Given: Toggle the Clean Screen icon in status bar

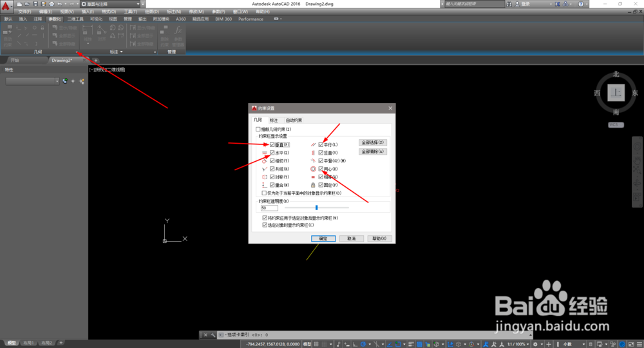Looking at the screenshot, I should (x=630, y=344).
